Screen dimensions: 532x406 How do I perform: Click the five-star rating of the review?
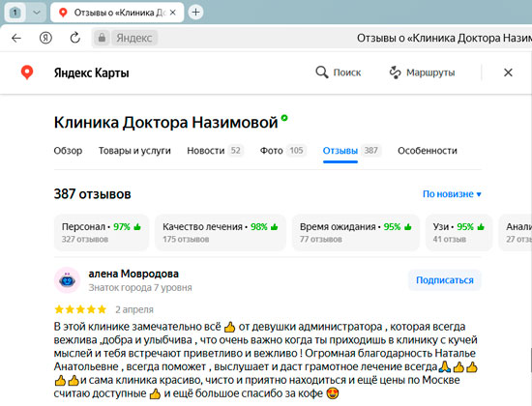tap(80, 309)
